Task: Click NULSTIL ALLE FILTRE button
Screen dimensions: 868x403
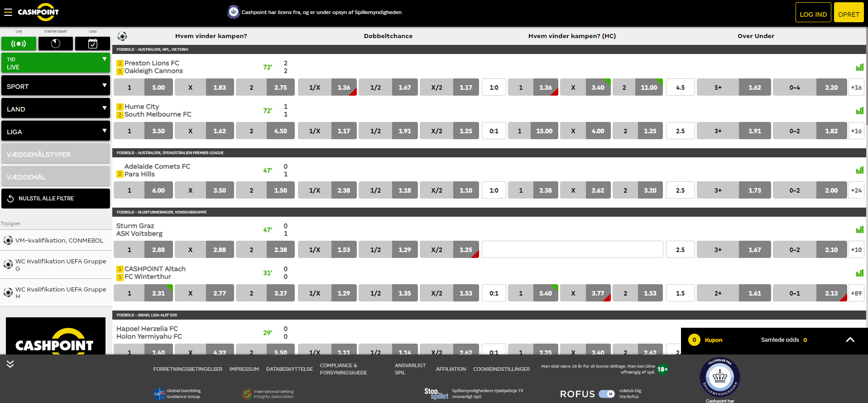Action: coord(56,199)
